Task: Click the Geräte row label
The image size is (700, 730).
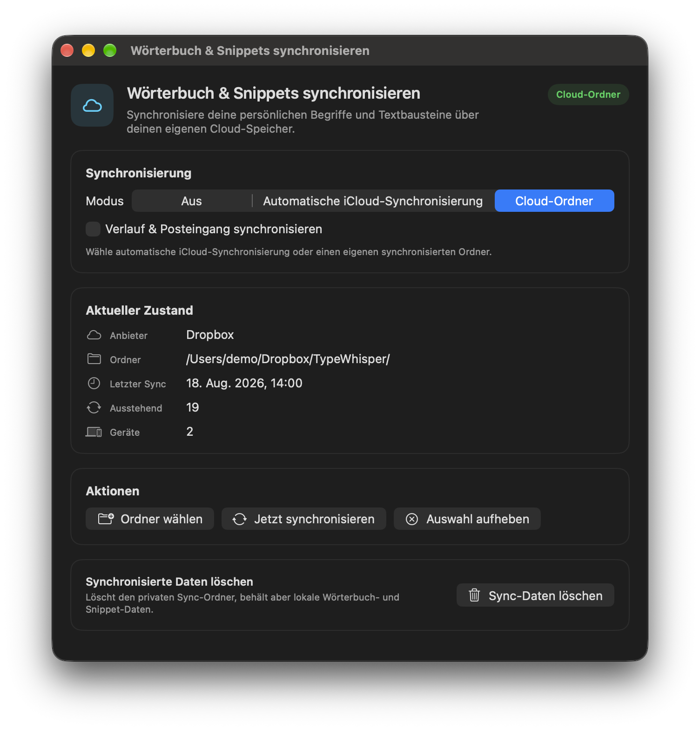Action: 125,433
